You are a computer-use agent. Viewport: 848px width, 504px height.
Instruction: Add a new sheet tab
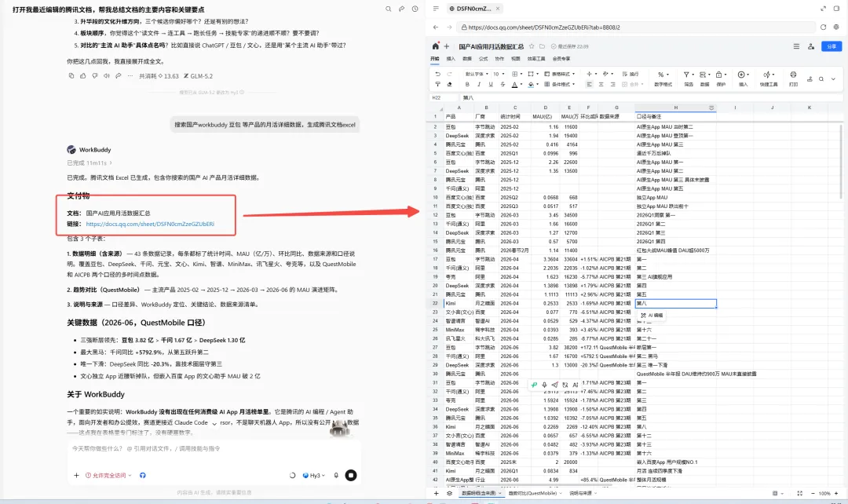[437, 493]
